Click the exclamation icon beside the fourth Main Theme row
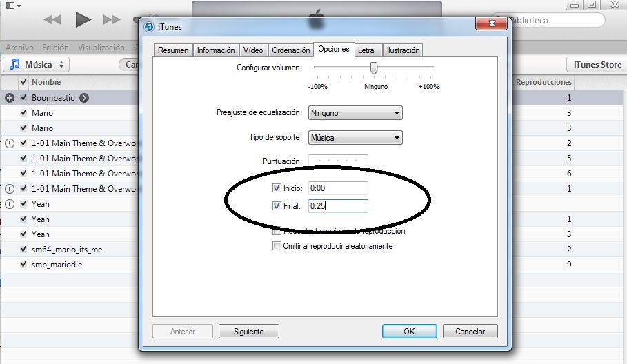627x364 pixels. tap(10, 189)
